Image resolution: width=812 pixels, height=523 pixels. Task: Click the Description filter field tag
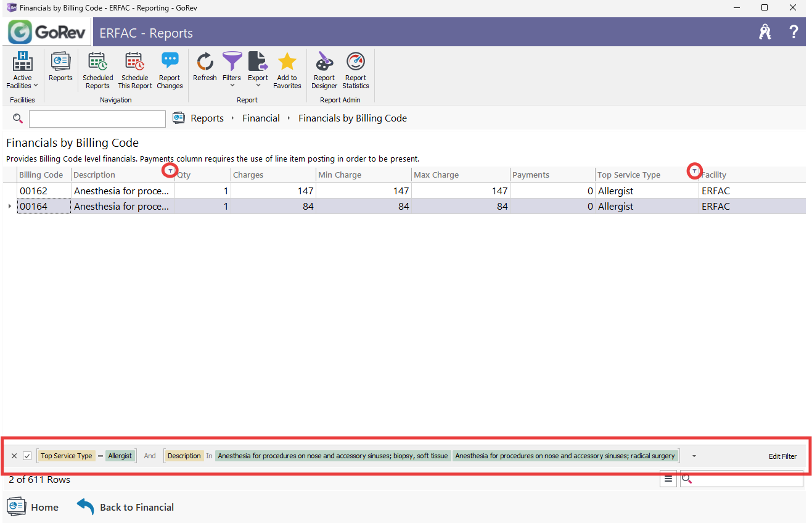(x=184, y=456)
